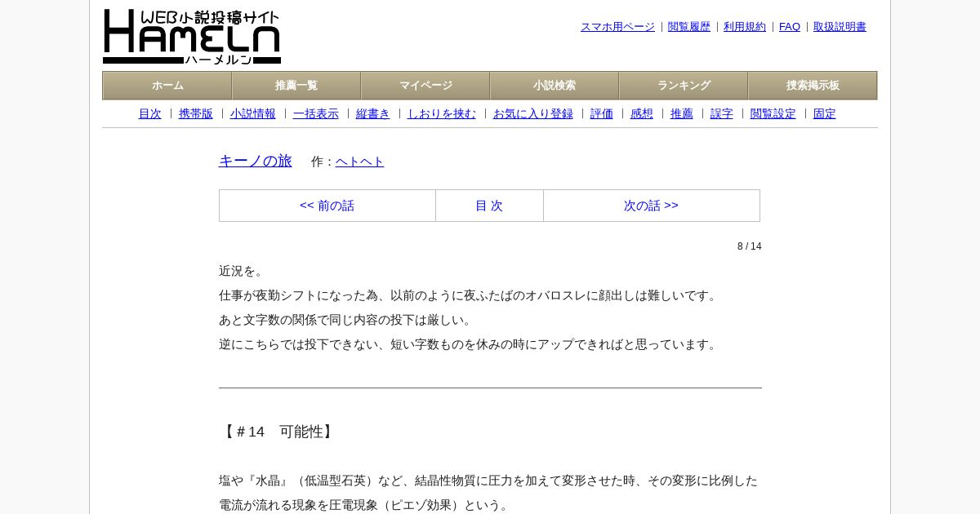Image resolution: width=980 pixels, height=514 pixels.
Task: Click the Hameln site logo
Action: 192,37
